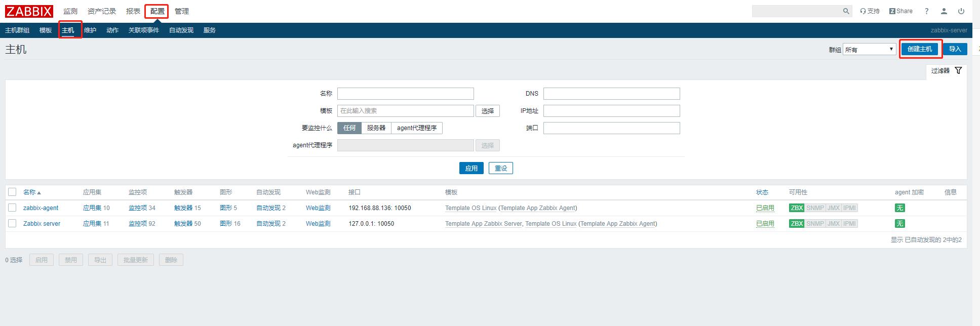
Task: Toggle 已启用 status for Zabbix server
Action: tap(765, 224)
